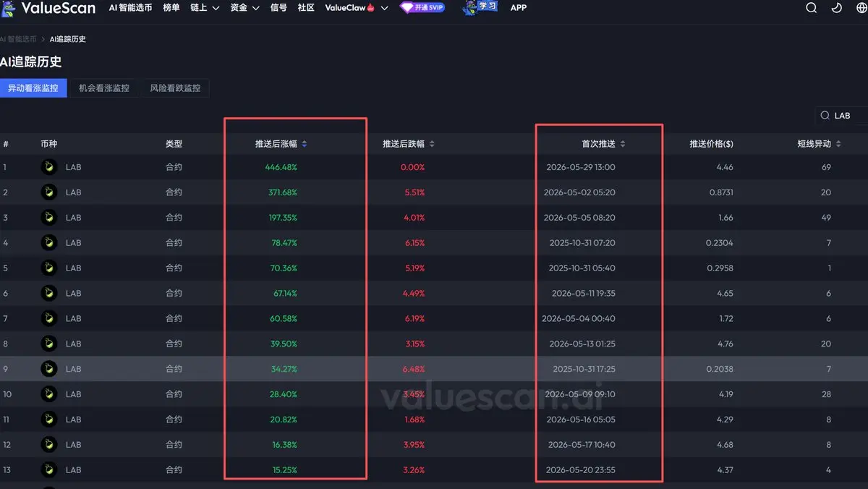868x489 pixels.
Task: Click LAB coin icon in row 12
Action: click(48, 445)
